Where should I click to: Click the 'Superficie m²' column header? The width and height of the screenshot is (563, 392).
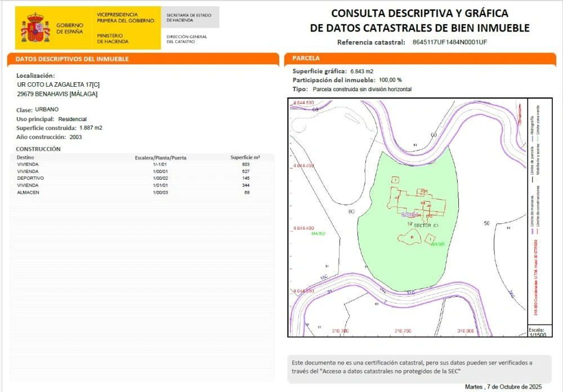point(245,157)
